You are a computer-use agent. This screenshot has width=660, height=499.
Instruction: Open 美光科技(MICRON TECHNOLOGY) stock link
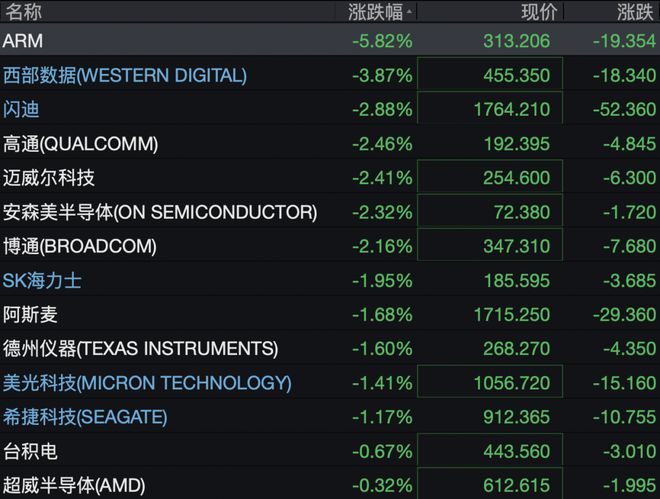(x=147, y=383)
